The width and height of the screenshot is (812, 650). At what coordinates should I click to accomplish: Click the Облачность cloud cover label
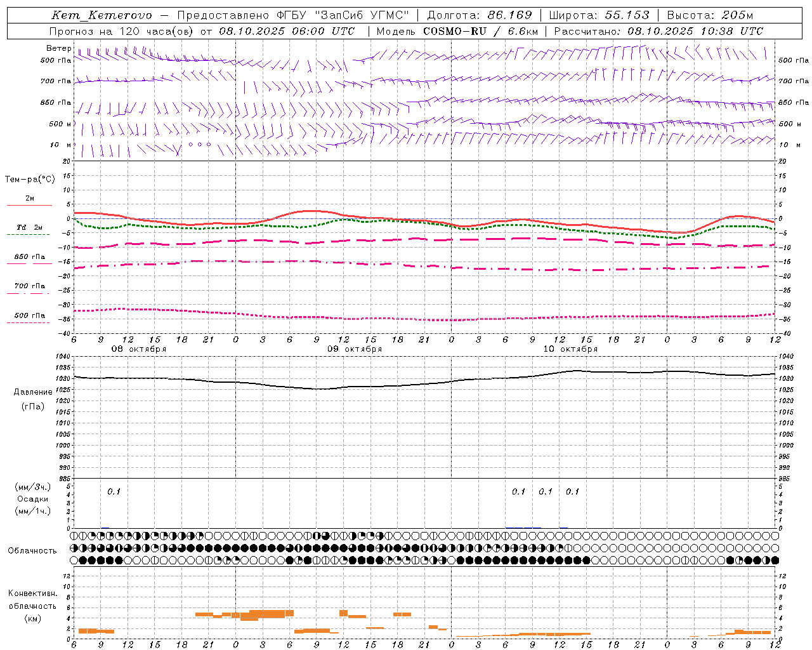(32, 551)
